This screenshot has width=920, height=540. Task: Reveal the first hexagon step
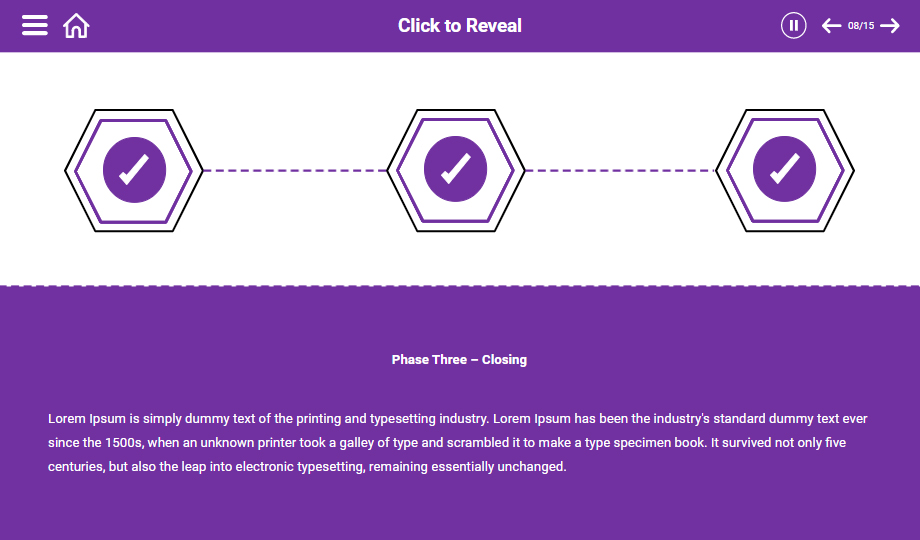point(134,170)
